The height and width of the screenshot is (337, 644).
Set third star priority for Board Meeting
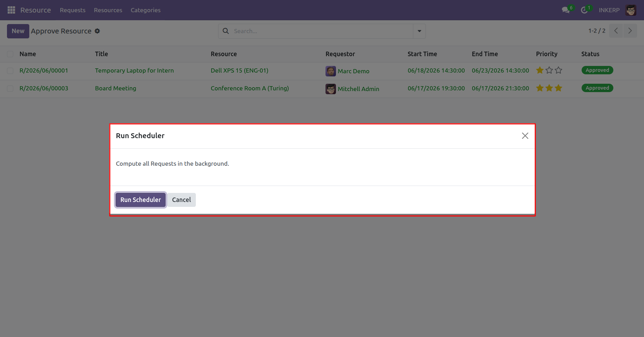point(559,88)
